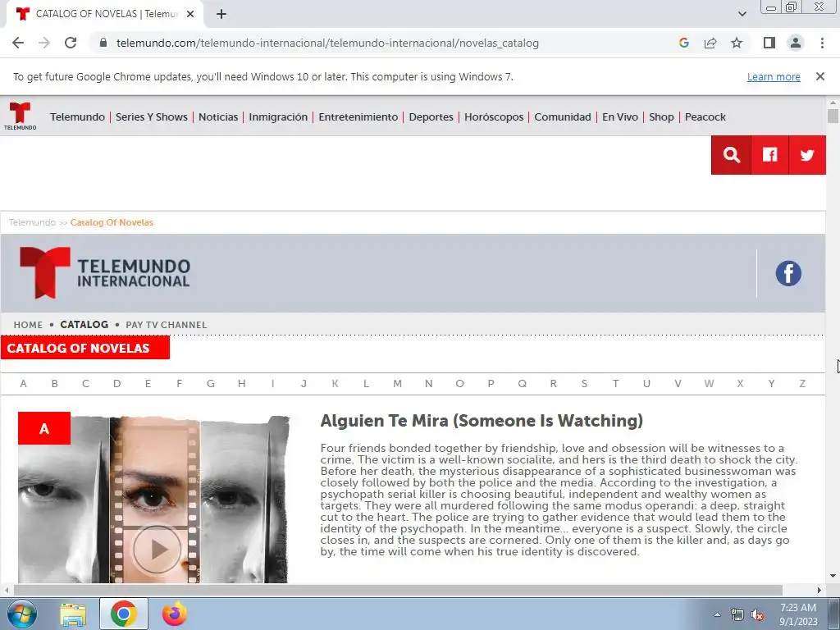Open the Shop menu item
The width and height of the screenshot is (840, 630).
pyautogui.click(x=661, y=116)
